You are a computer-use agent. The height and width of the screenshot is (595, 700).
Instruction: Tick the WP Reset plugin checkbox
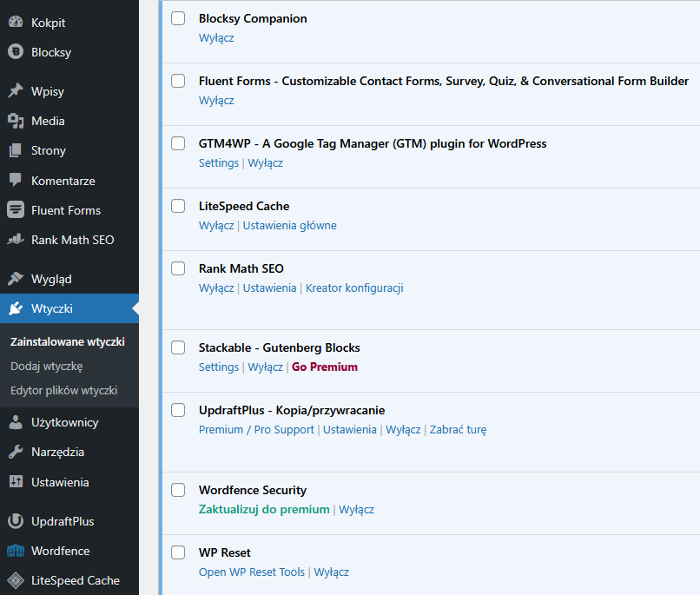coord(178,552)
